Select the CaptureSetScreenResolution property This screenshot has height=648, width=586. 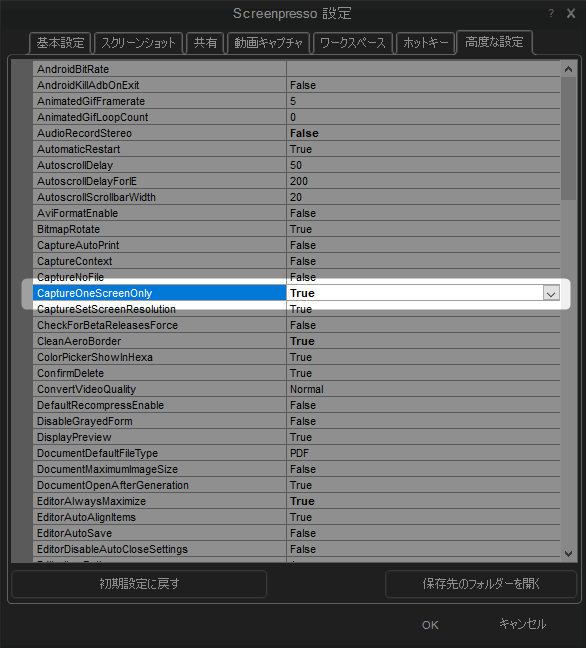click(159, 310)
